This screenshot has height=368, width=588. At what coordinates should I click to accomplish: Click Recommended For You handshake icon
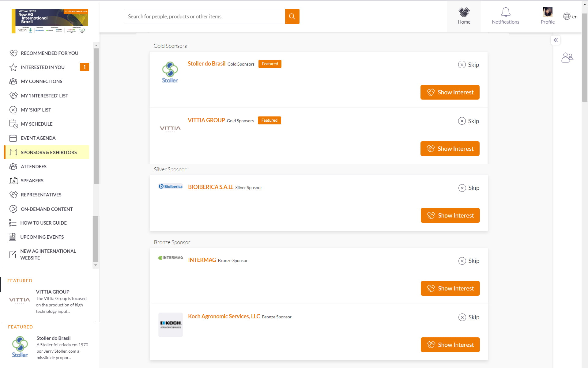[x=13, y=53]
